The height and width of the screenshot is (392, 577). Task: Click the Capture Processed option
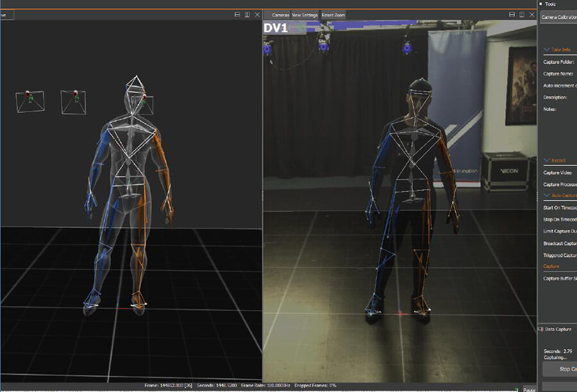click(560, 184)
